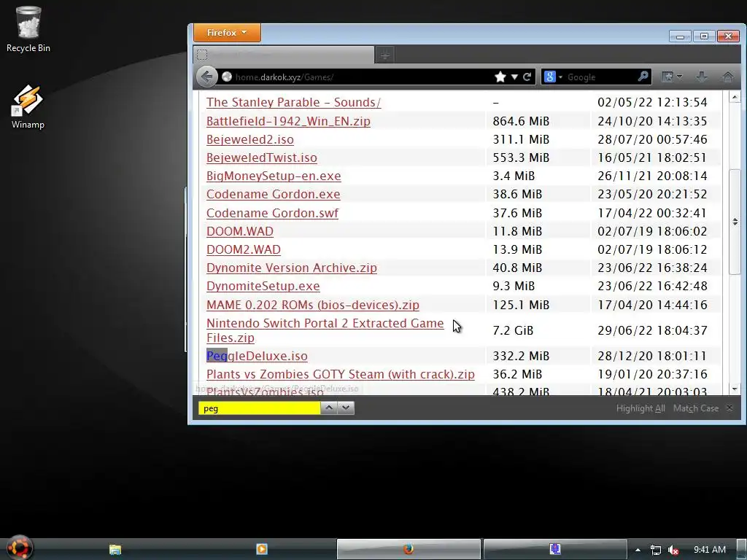Open the BejeweledTwist.iso link
747x560 pixels.
pos(262,157)
